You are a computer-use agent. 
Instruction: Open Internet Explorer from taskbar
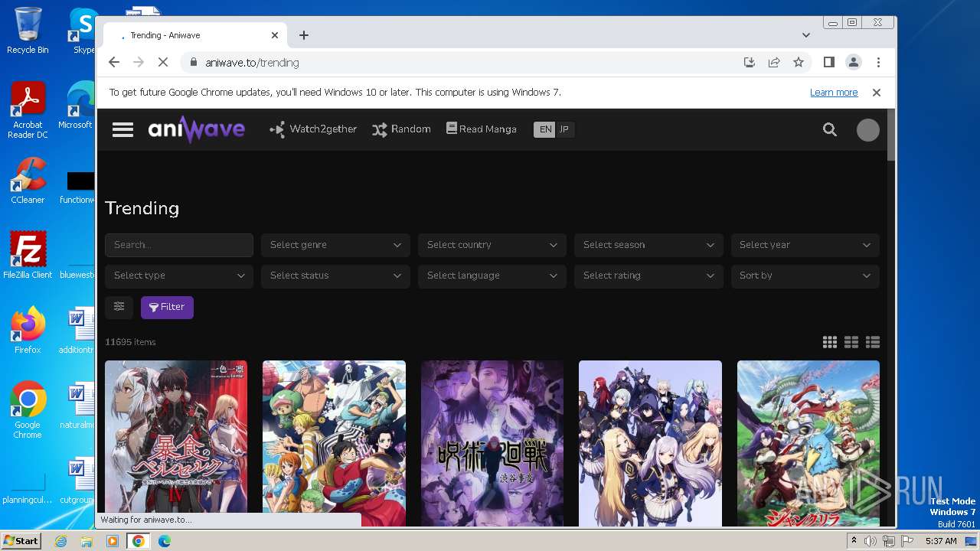60,541
